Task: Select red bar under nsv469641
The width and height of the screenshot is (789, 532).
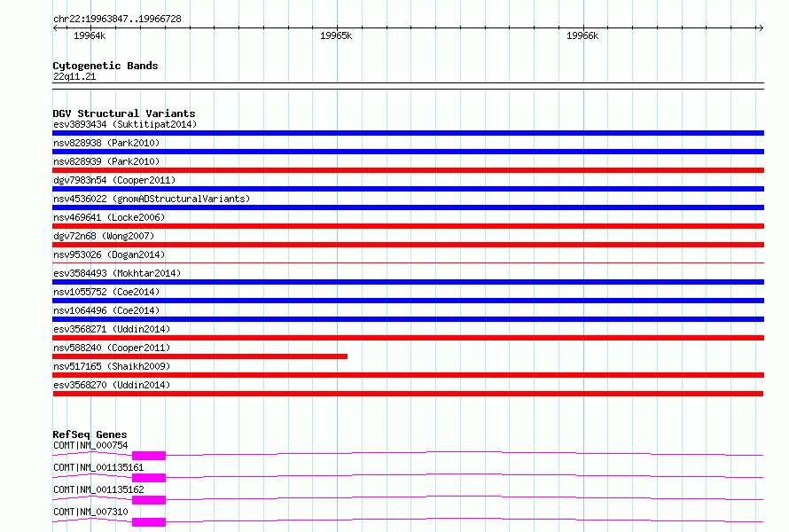Action: pyautogui.click(x=408, y=226)
